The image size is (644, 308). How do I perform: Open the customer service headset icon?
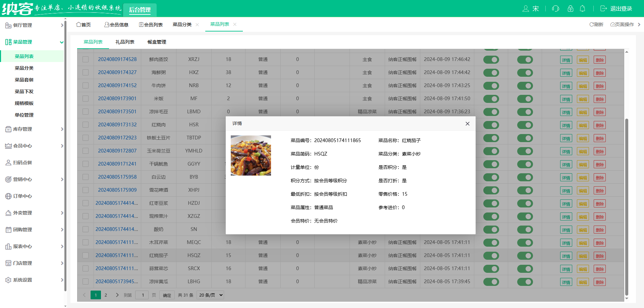(x=555, y=9)
